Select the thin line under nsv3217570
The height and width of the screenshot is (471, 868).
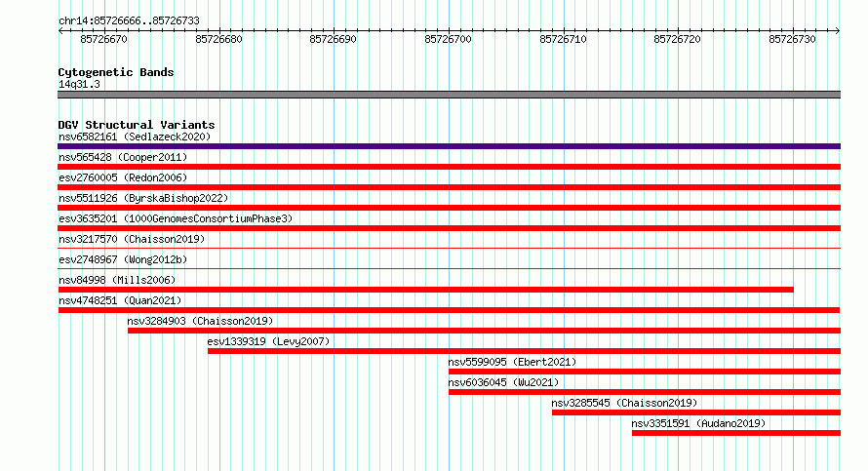(449, 248)
